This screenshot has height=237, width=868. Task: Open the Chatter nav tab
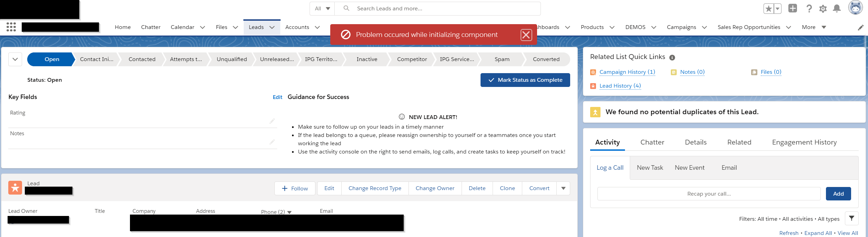click(151, 27)
